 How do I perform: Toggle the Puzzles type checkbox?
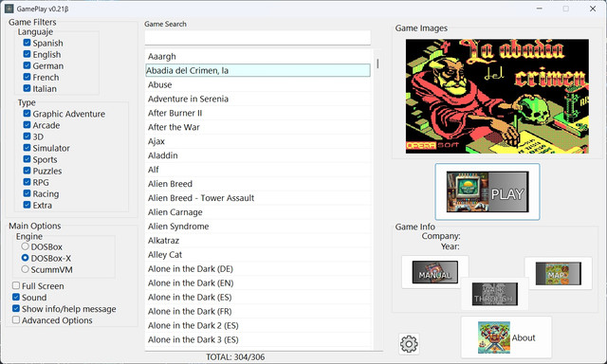click(x=27, y=171)
